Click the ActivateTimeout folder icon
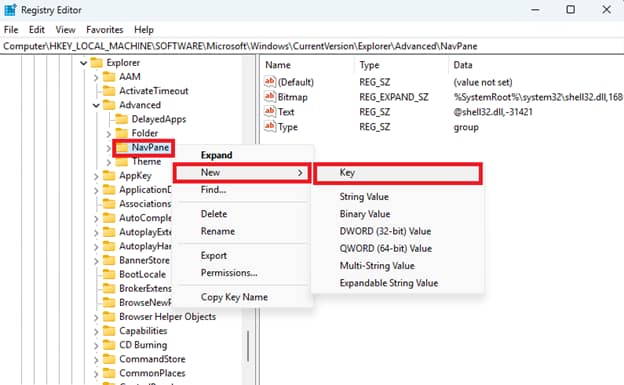 (x=109, y=91)
